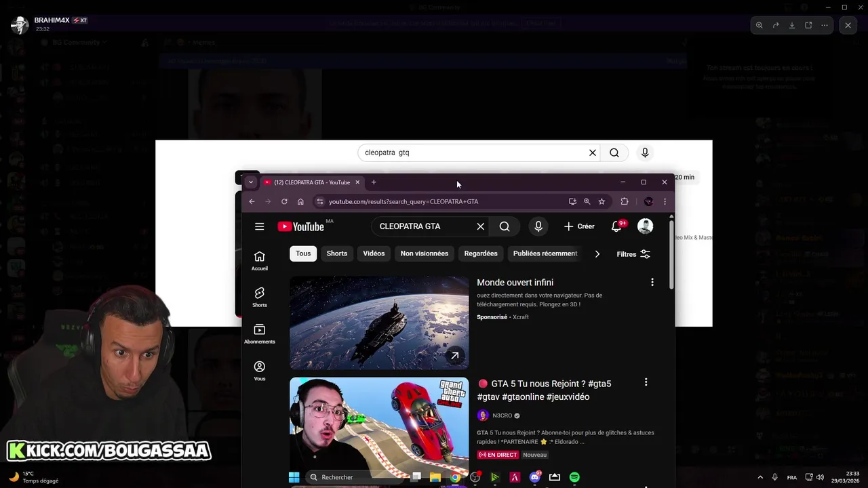Click the Rechercher taskbar search box
This screenshot has height=488, width=868.
(x=353, y=477)
